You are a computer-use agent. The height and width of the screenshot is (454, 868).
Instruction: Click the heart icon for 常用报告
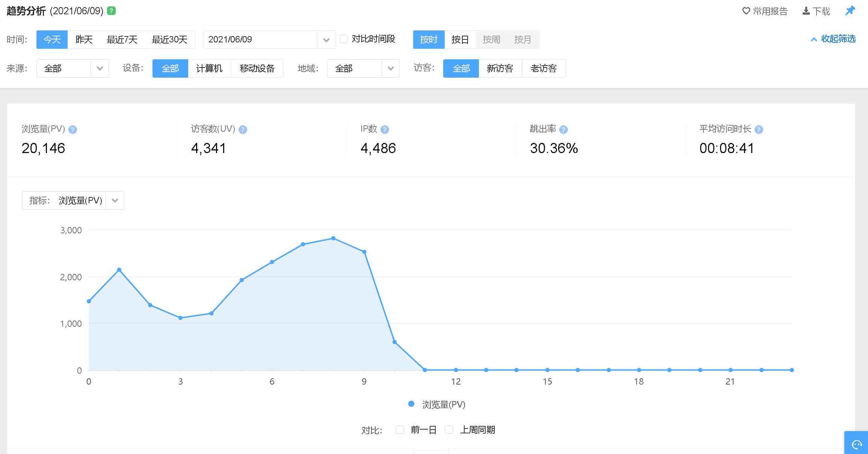[746, 11]
